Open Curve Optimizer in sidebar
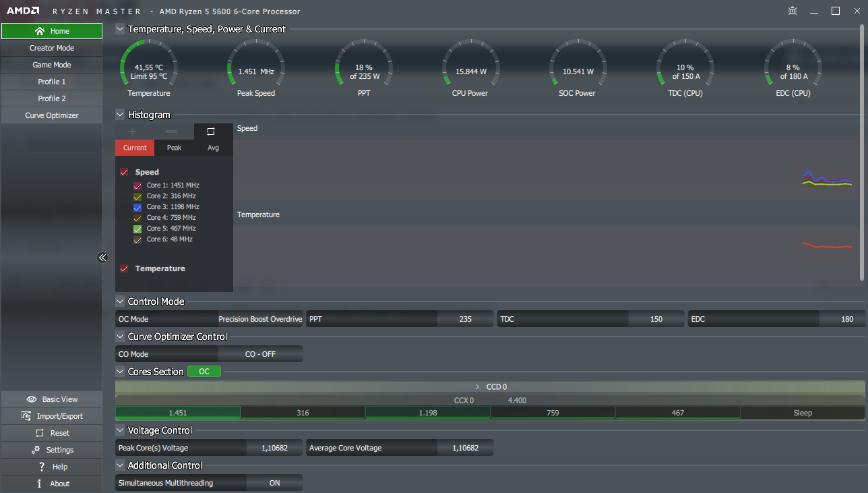 [52, 115]
